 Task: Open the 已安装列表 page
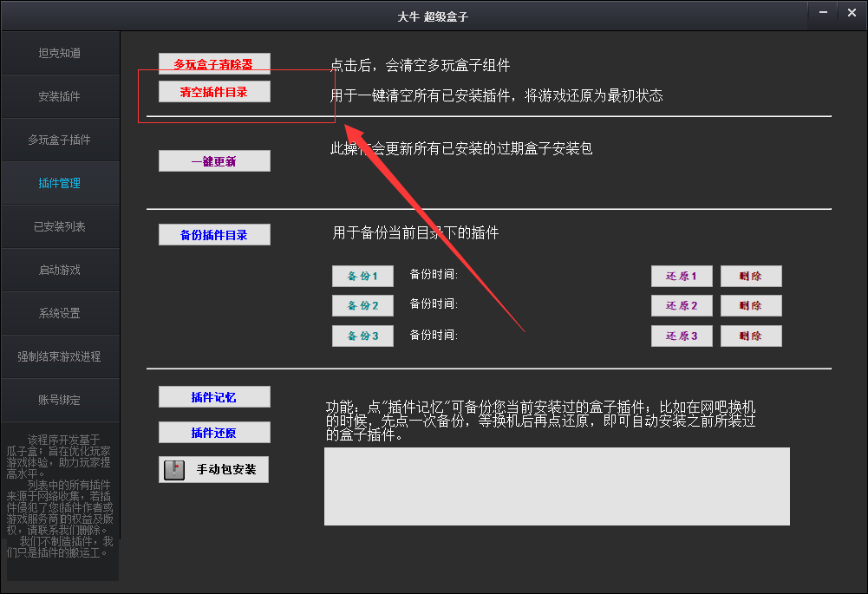(x=60, y=226)
